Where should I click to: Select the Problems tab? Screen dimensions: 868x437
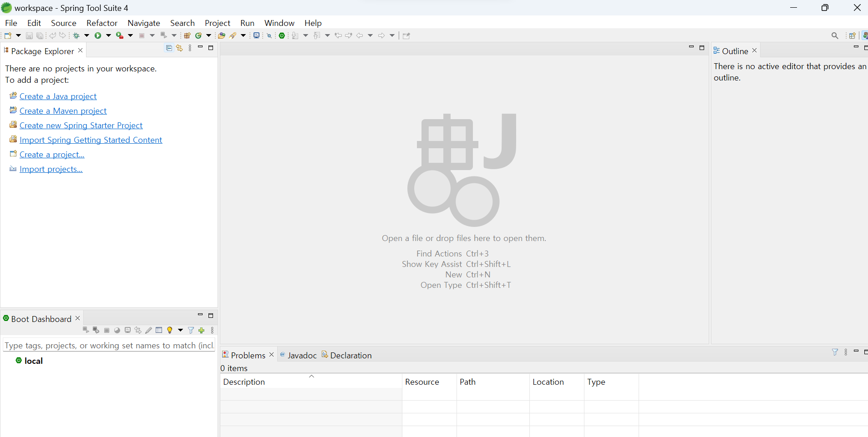click(x=248, y=355)
